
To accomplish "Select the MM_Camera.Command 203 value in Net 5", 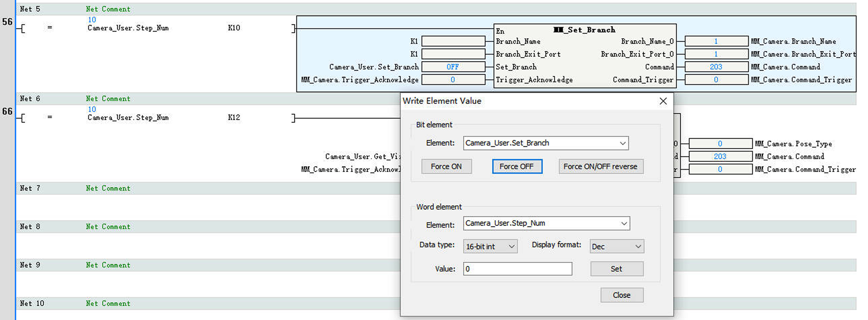I will pos(716,67).
